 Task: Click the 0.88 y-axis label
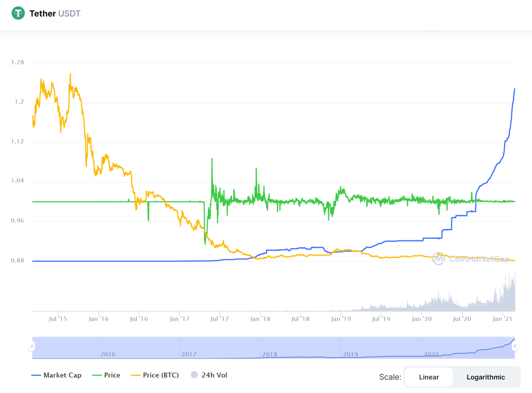click(17, 261)
